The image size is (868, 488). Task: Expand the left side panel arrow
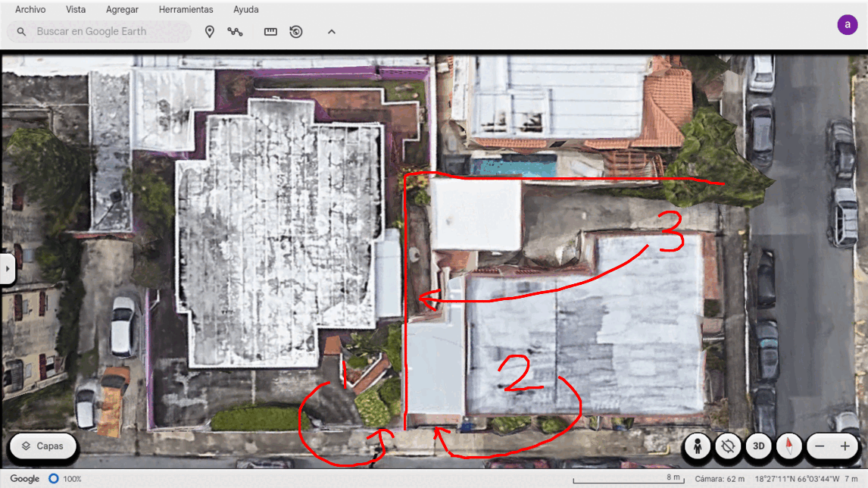pyautogui.click(x=8, y=268)
